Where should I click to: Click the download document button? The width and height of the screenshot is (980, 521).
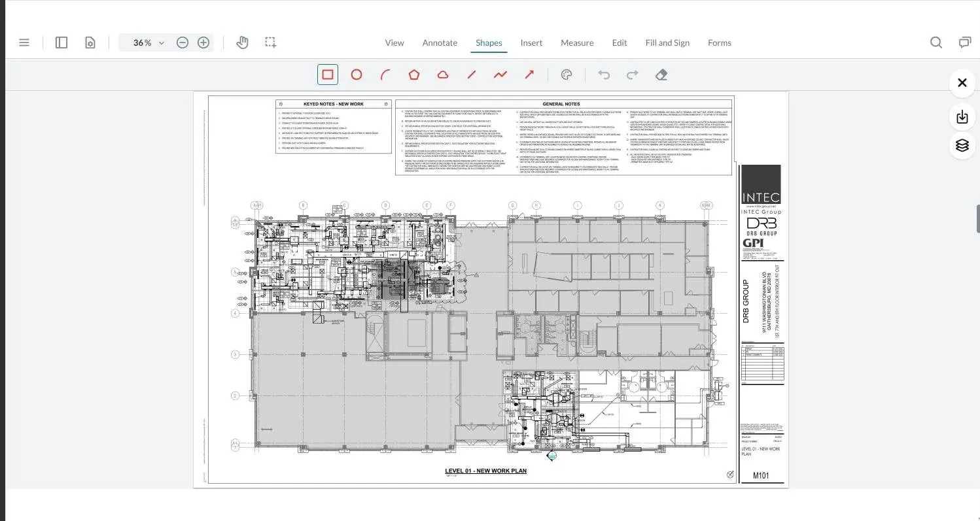click(962, 117)
